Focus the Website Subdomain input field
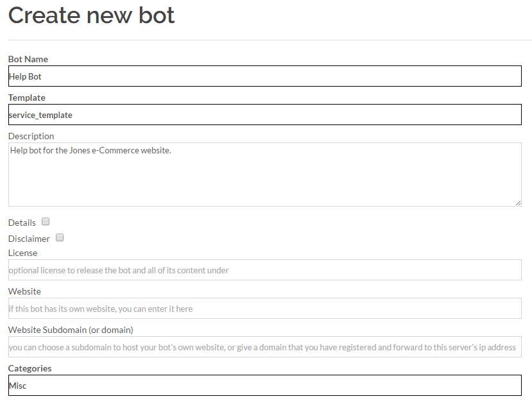532x401 pixels. coord(264,347)
